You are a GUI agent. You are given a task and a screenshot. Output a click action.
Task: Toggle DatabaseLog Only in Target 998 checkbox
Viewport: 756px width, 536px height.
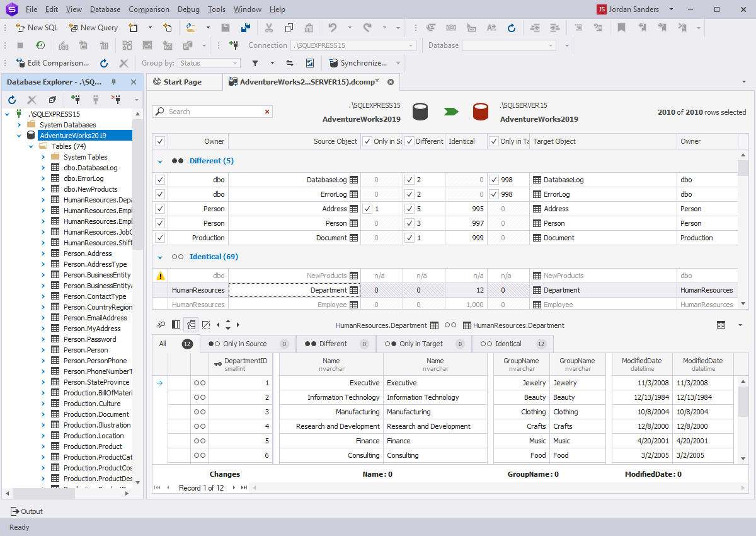coord(495,180)
